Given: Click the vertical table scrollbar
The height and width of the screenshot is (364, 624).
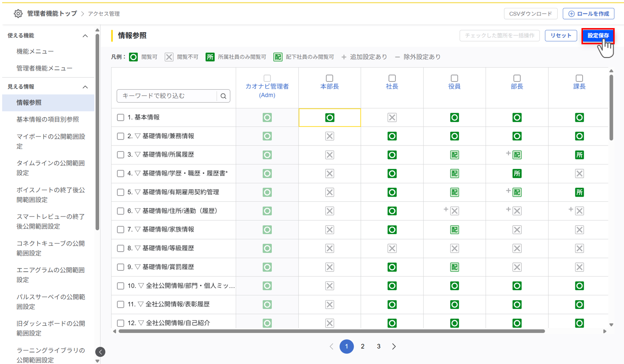Looking at the screenshot, I should point(611,107).
